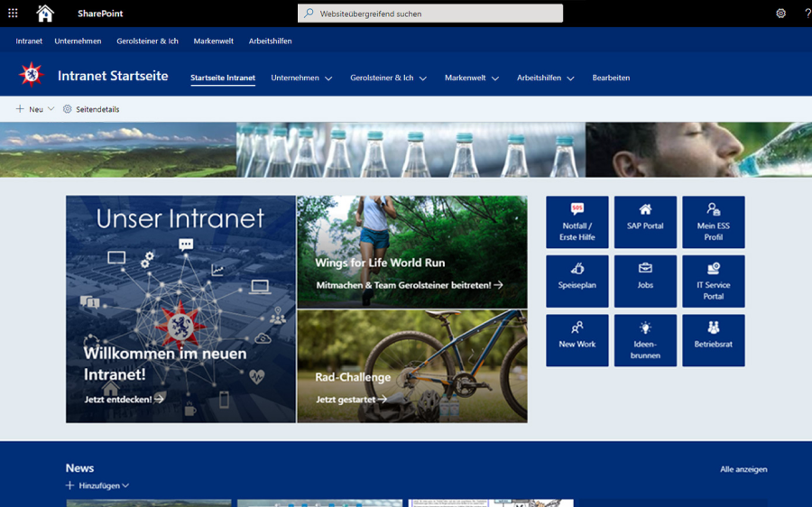The image size is (812, 507).
Task: Click Jetzt gestartet on Rad-Challenge tile
Action: 351,400
